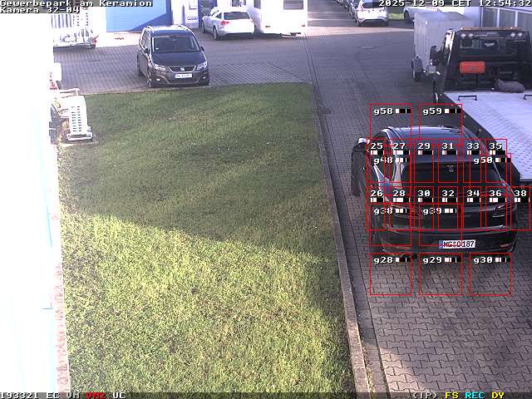The height and width of the screenshot is (399, 532).
Task: Click the (IP) status indicator
Action: 425,395
